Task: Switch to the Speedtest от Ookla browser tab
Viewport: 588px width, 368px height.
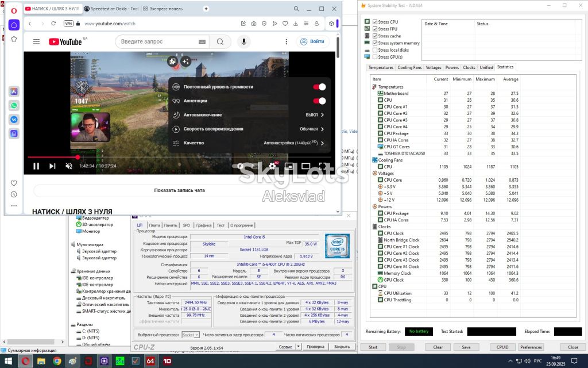Action: tap(111, 9)
